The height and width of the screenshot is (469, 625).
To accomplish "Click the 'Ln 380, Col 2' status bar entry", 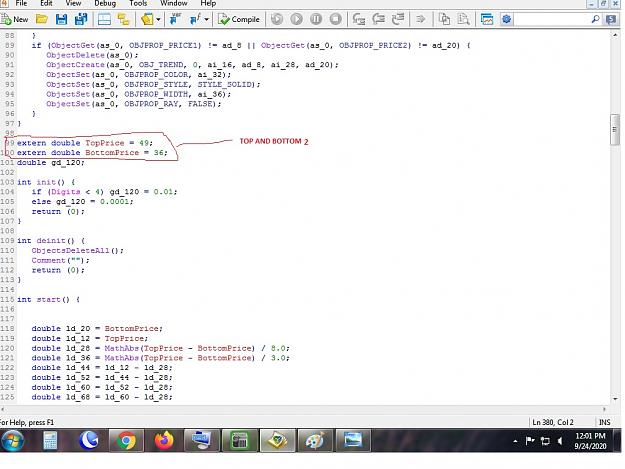I will [552, 422].
